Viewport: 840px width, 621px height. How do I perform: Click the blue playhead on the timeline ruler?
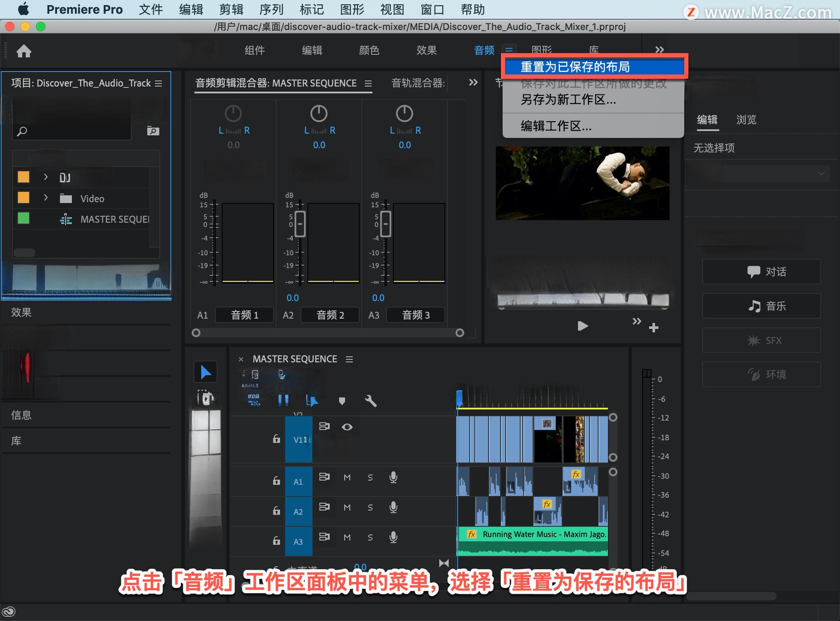[x=459, y=398]
